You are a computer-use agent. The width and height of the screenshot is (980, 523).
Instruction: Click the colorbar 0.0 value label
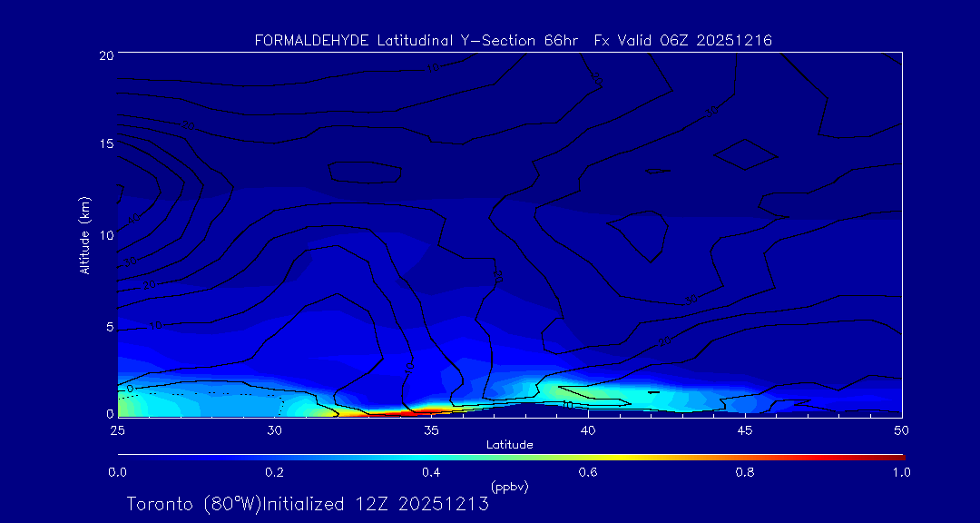(117, 472)
